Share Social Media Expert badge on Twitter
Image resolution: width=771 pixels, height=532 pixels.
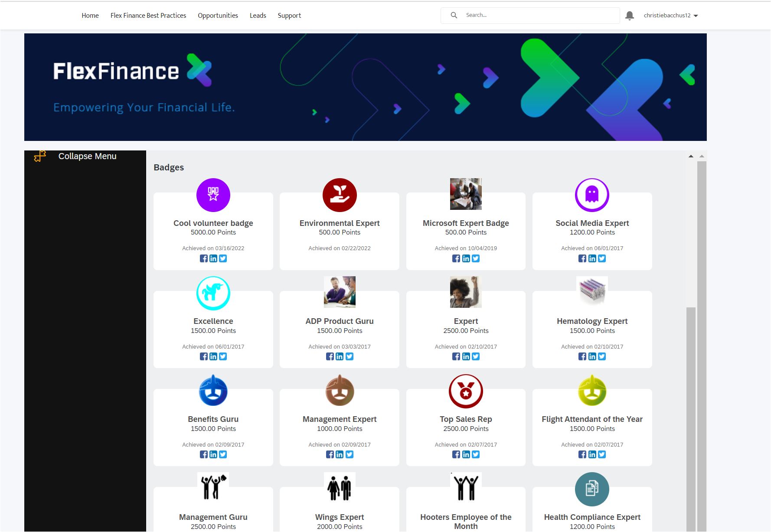[x=602, y=258]
